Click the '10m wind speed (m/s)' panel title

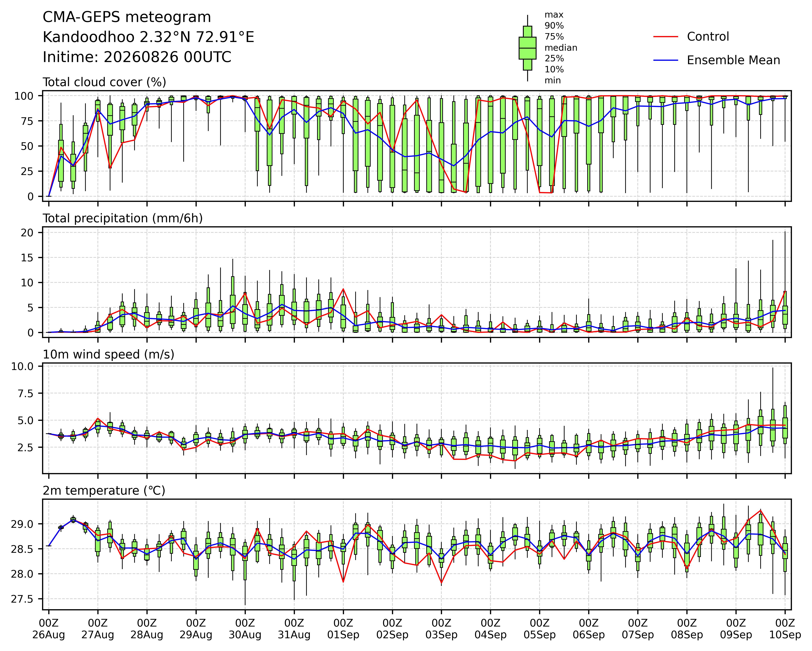click(x=108, y=355)
